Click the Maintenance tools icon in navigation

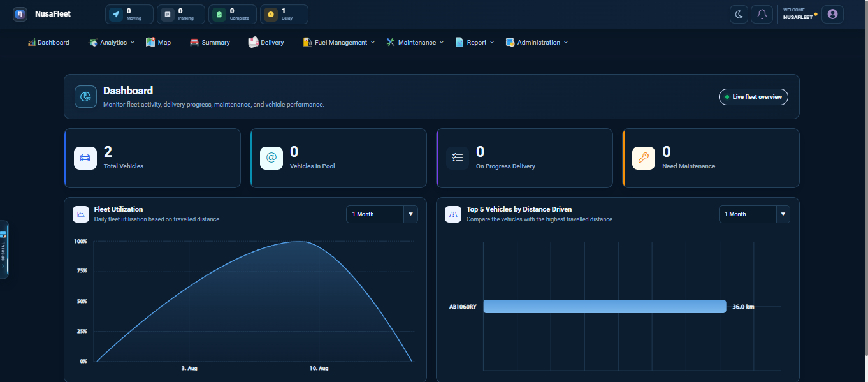(391, 42)
